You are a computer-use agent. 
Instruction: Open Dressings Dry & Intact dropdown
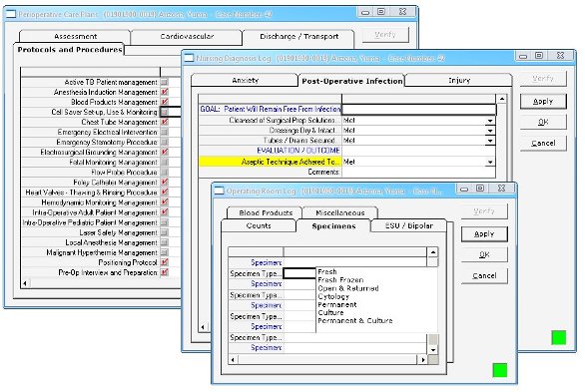click(x=490, y=131)
